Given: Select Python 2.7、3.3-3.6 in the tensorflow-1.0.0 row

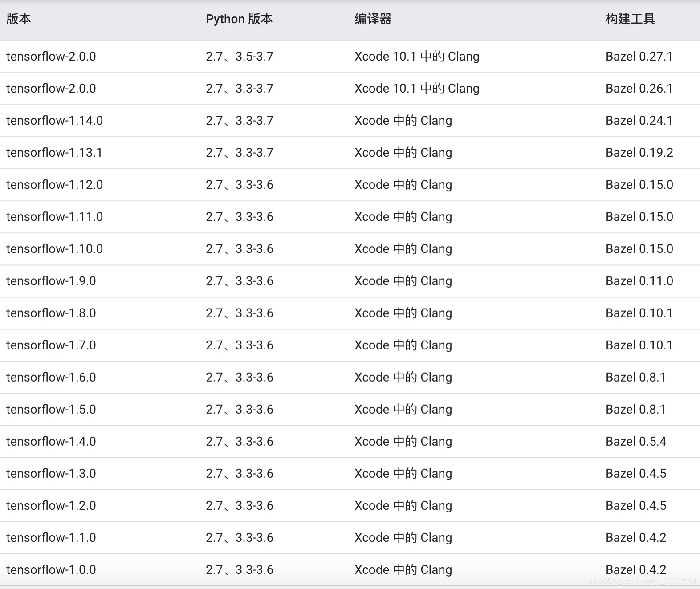Looking at the screenshot, I should (240, 569).
